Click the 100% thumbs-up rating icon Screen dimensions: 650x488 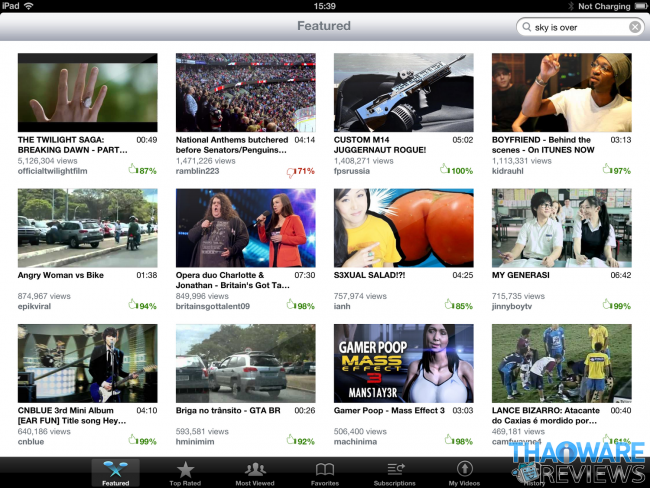tap(444, 169)
